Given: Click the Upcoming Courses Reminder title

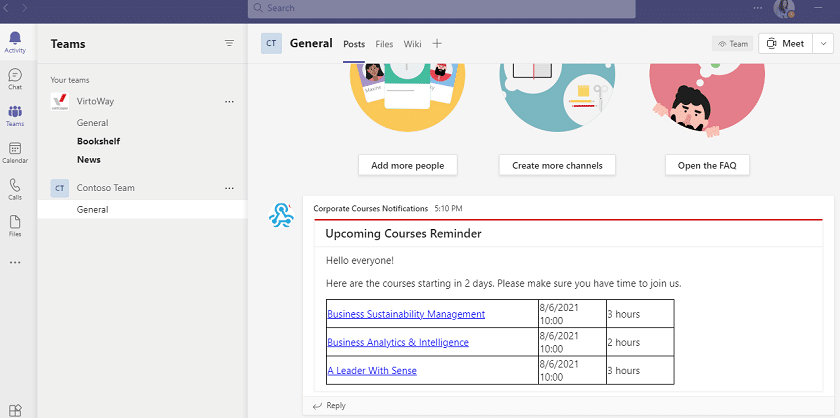Looking at the screenshot, I should 403,234.
